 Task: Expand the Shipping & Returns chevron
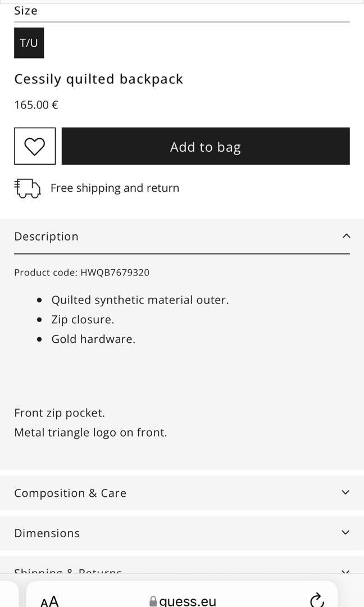tap(345, 572)
